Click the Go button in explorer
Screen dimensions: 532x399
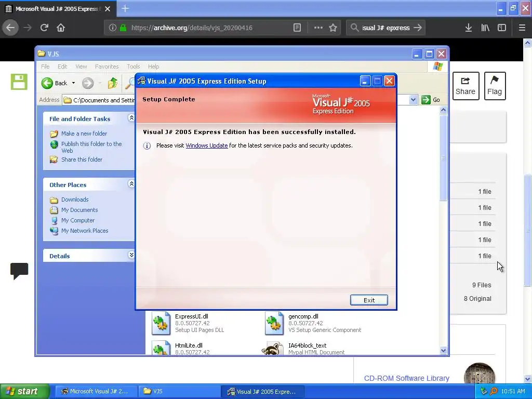(431, 100)
